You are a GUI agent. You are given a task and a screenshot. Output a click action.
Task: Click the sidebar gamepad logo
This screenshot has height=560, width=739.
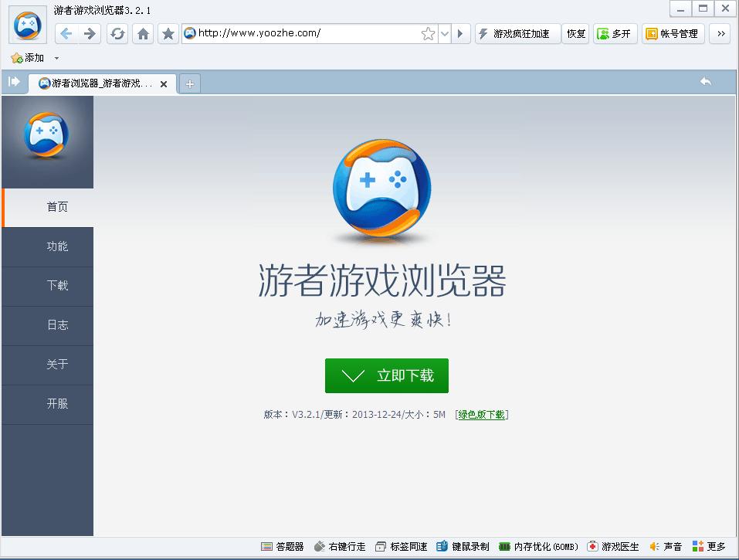[46, 134]
